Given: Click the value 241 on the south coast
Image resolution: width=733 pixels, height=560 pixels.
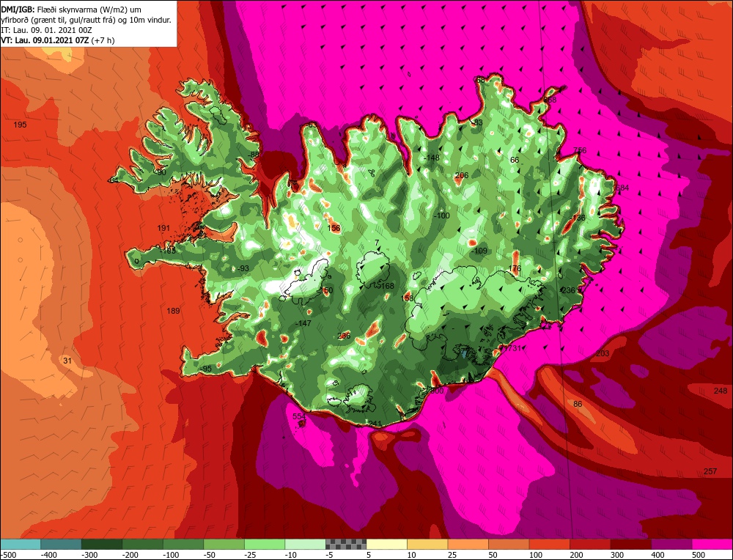Looking at the screenshot, I should coord(375,424).
